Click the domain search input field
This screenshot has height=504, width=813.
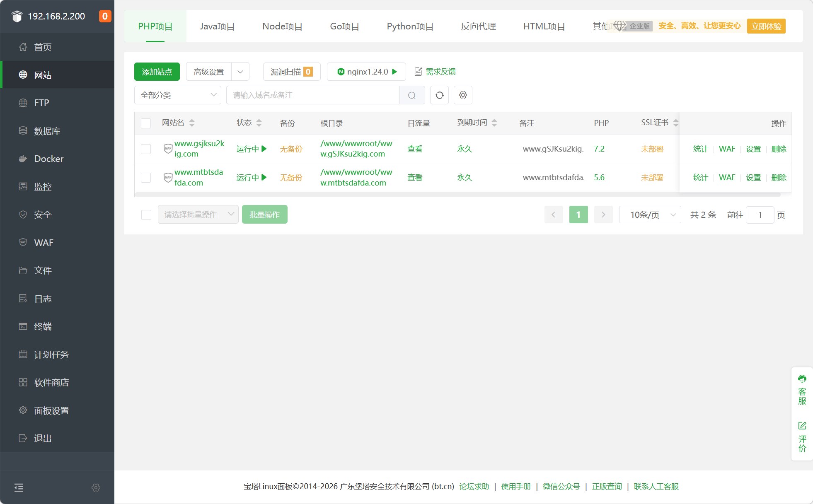click(x=313, y=95)
